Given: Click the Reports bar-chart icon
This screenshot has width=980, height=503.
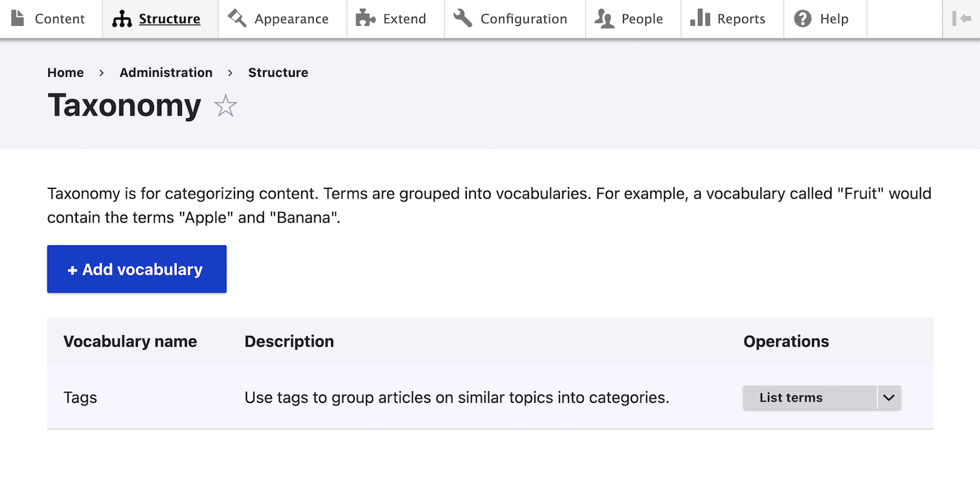Looking at the screenshot, I should (x=699, y=19).
